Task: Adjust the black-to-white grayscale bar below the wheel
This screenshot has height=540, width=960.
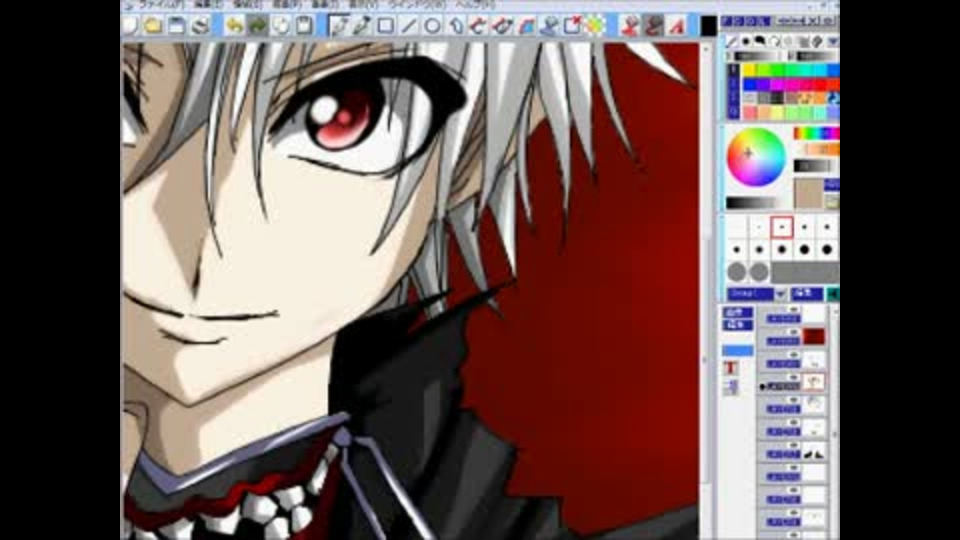Action: [751, 203]
